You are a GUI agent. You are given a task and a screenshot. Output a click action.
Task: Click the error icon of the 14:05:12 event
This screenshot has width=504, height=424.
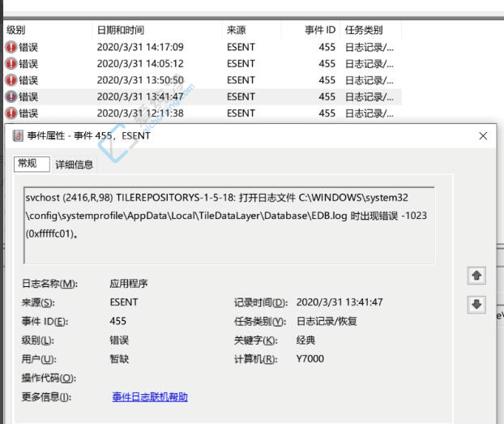coord(11,63)
